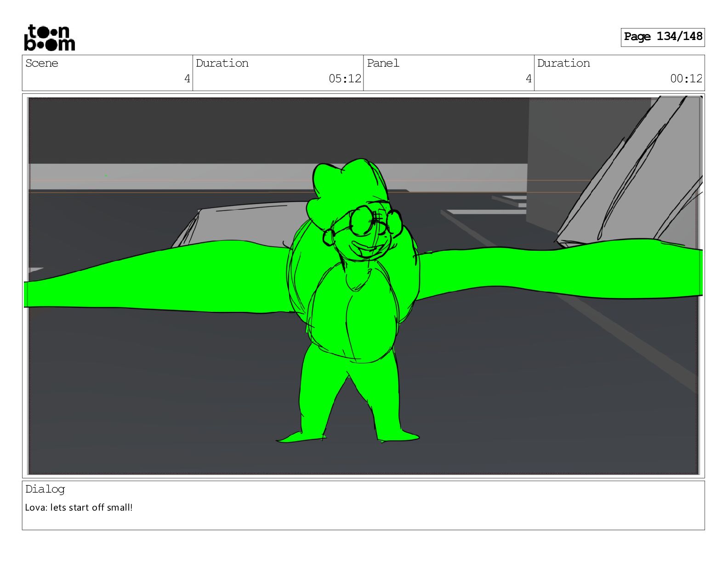Click the dialog line 'Lova: lets start off small!'
The image size is (728, 563).
(x=79, y=507)
